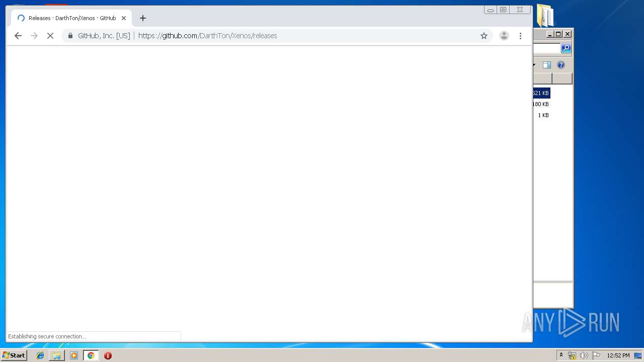Select the 521 KB file row in Explorer
Viewport: 644px width, 362px height.
pos(541,93)
